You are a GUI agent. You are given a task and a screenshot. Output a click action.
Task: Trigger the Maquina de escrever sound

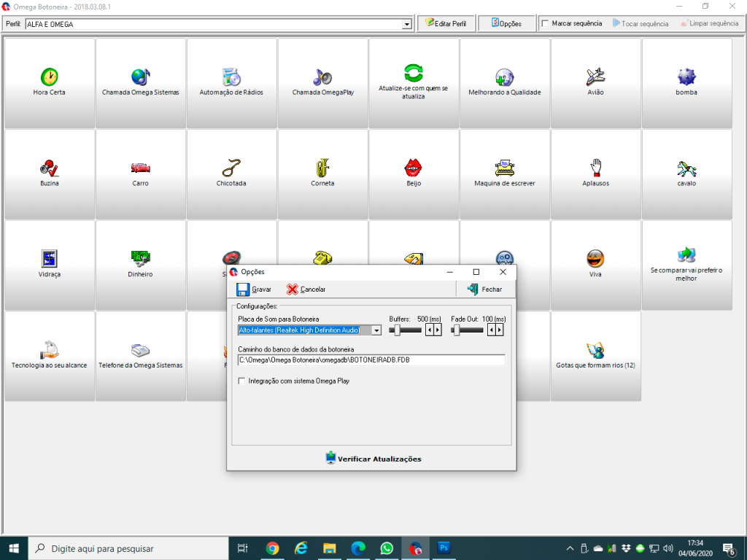click(x=505, y=174)
